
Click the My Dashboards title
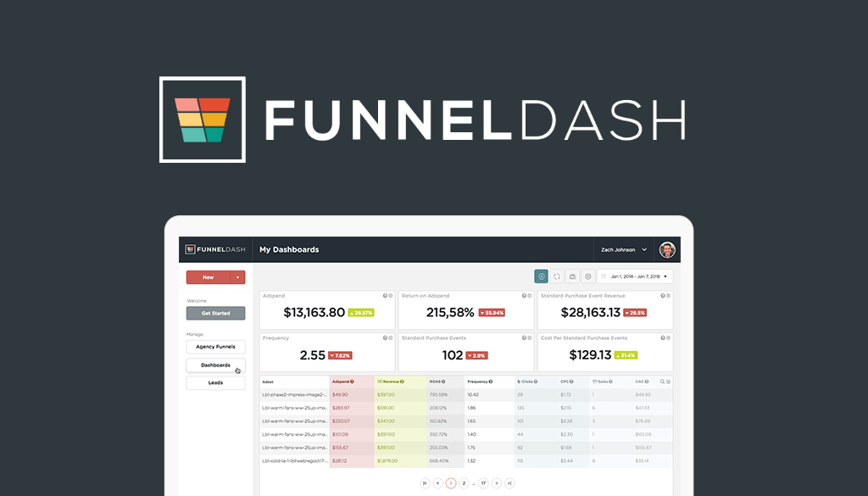tap(289, 249)
